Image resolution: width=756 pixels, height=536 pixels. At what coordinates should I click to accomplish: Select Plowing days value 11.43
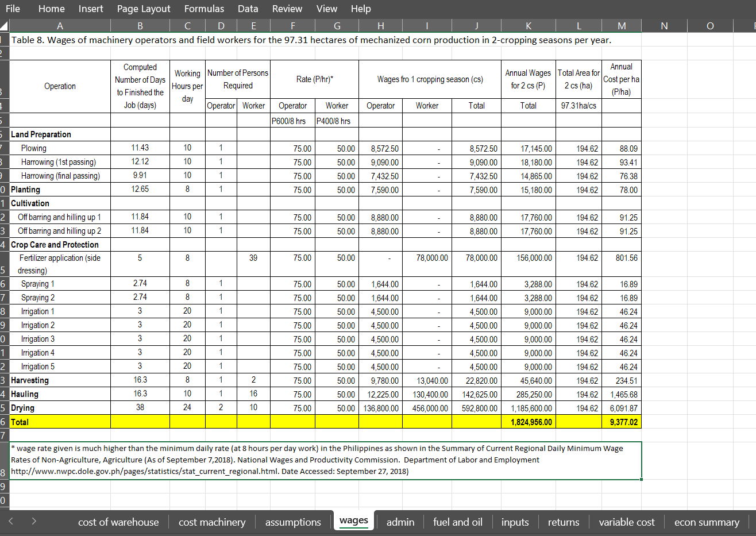140,148
